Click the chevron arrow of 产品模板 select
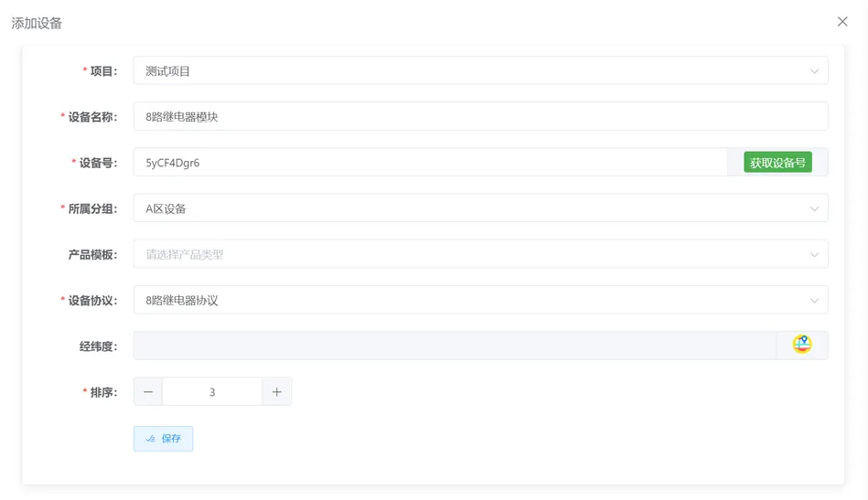This screenshot has height=500, width=868. pyautogui.click(x=814, y=255)
